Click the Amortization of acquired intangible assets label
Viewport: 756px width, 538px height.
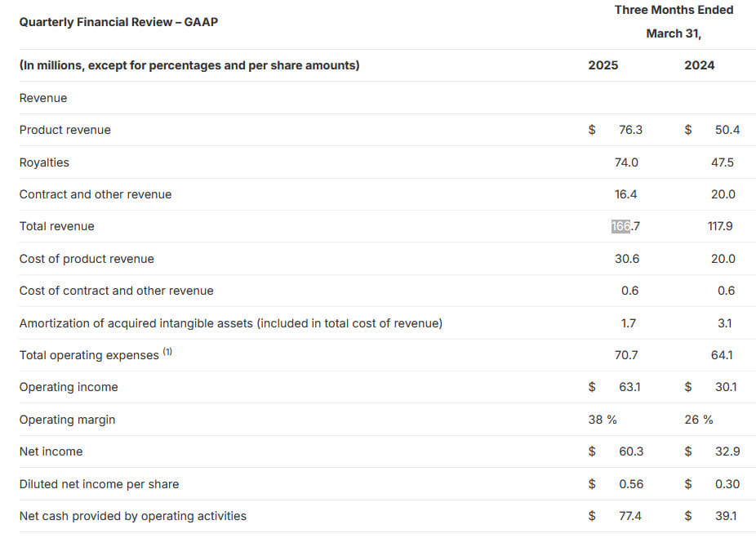[230, 323]
